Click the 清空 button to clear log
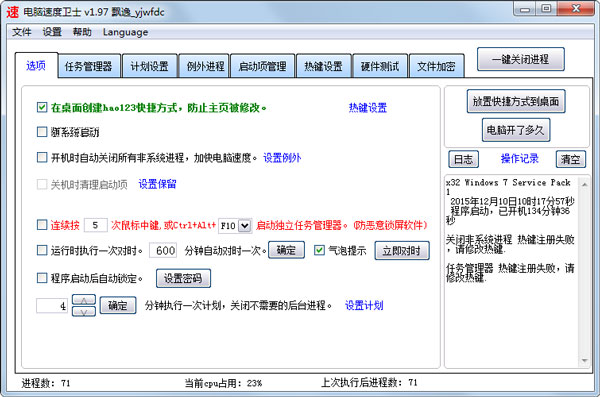This screenshot has height=397, width=600. [x=571, y=159]
